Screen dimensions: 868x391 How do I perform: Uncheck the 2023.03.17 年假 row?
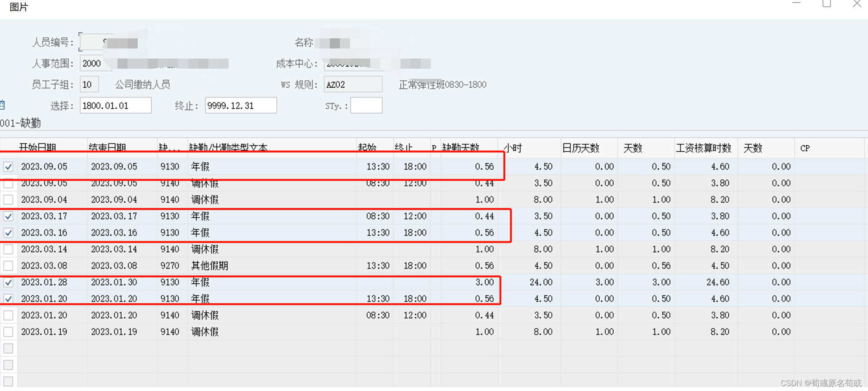[8, 216]
